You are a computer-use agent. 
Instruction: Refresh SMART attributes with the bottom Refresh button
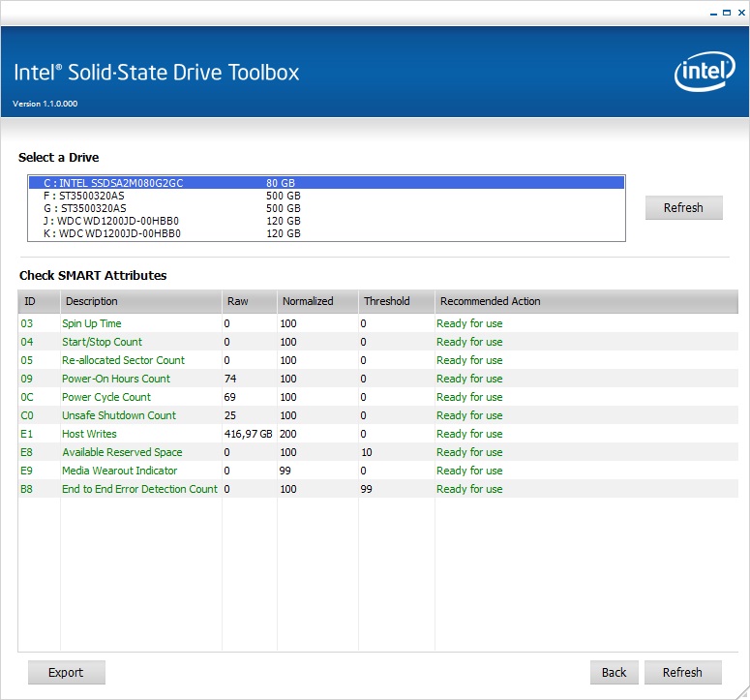coord(682,672)
